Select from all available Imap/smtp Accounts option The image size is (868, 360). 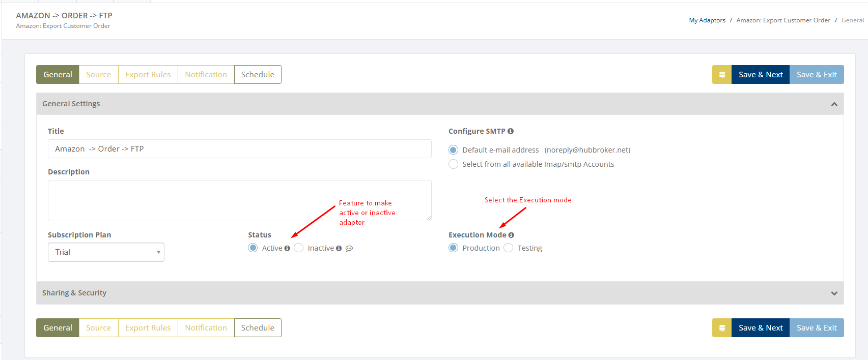pyautogui.click(x=454, y=164)
